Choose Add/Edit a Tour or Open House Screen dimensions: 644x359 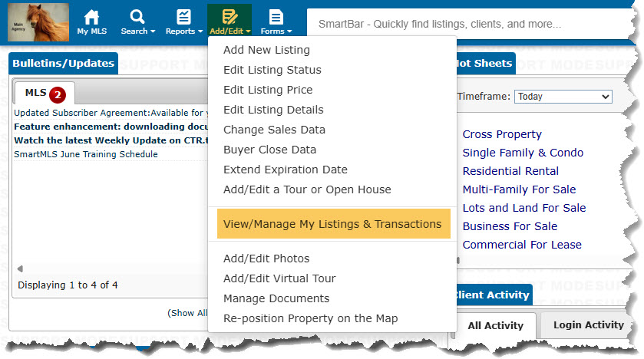[307, 189]
